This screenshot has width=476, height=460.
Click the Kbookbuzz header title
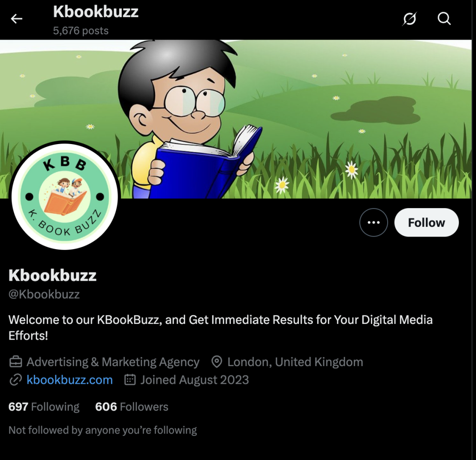pos(96,12)
